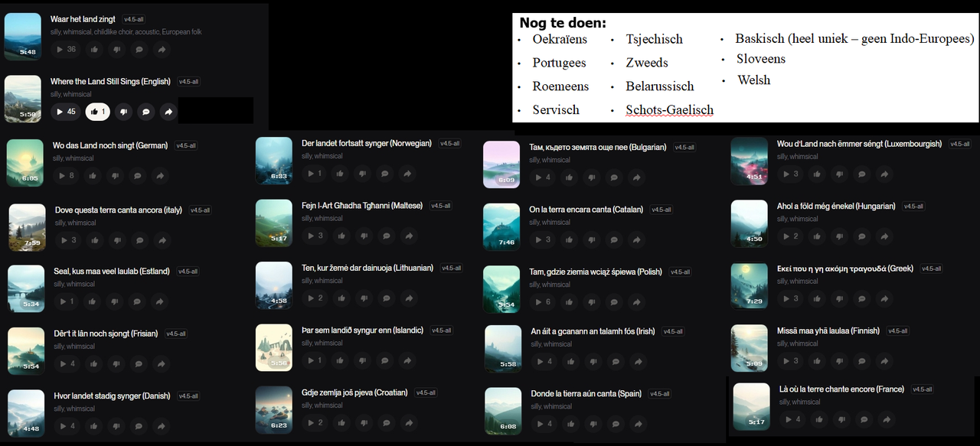Open the Hvor landet stadig synger (Danish) title
Image resolution: width=980 pixels, height=446 pixels.
point(112,396)
